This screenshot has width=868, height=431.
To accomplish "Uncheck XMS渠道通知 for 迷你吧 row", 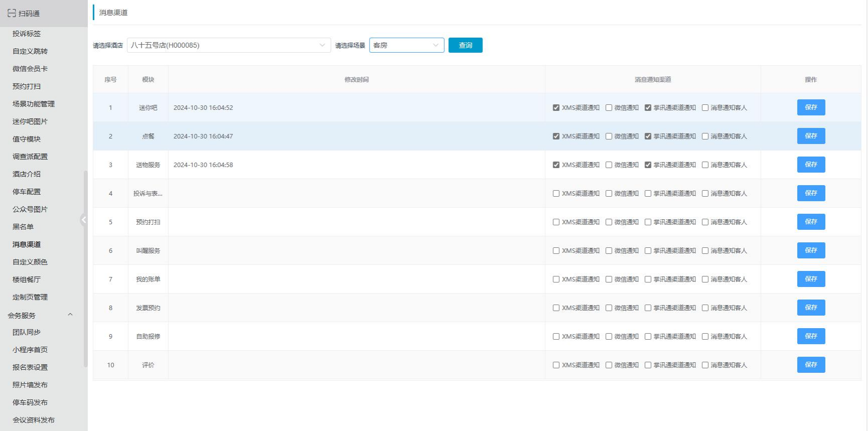I will pyautogui.click(x=556, y=107).
